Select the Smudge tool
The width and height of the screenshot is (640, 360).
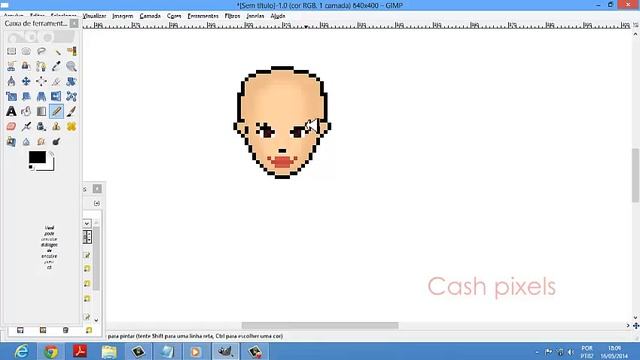41,142
